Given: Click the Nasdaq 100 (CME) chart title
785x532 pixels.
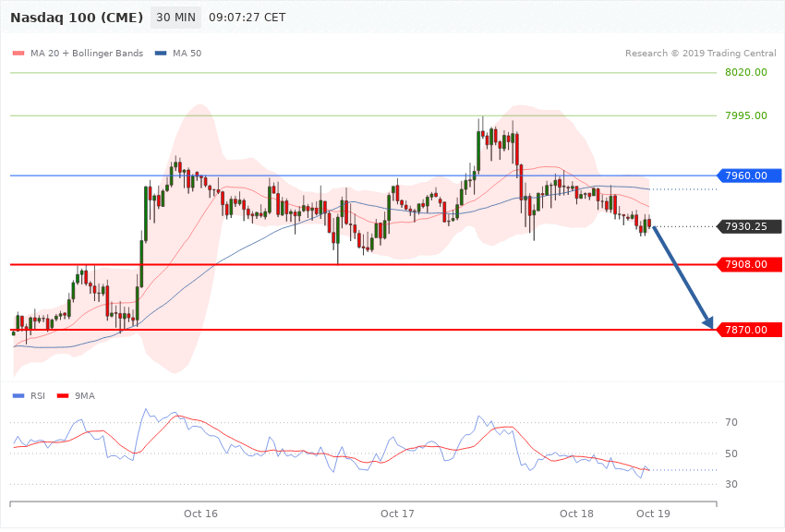Looking at the screenshot, I should pyautogui.click(x=77, y=18).
